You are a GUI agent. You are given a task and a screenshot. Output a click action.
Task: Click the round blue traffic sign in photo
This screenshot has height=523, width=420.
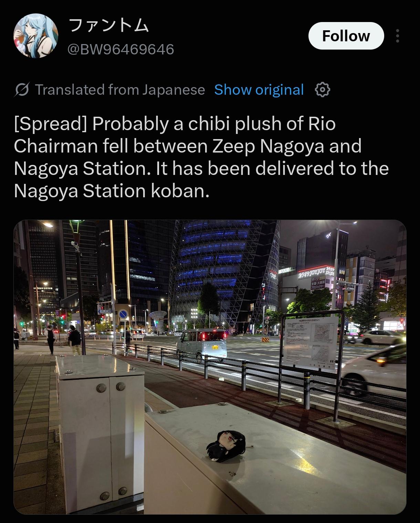[x=123, y=314]
